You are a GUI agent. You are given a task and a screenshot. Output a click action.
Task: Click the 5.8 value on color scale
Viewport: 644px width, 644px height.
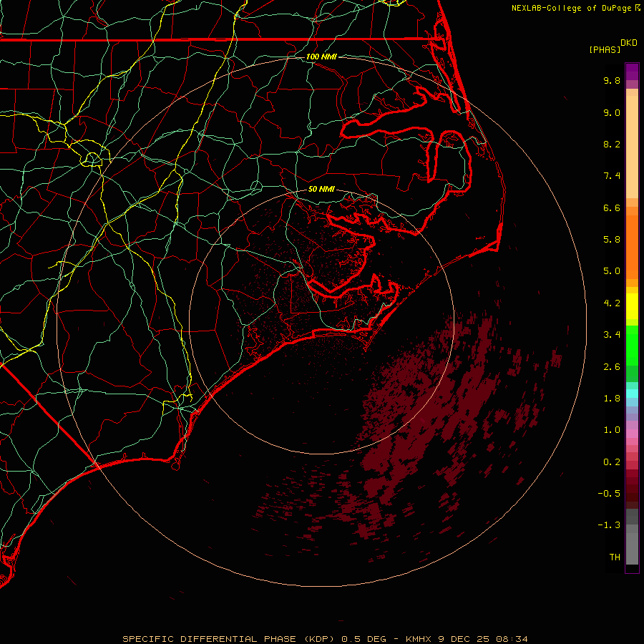pyautogui.click(x=612, y=240)
